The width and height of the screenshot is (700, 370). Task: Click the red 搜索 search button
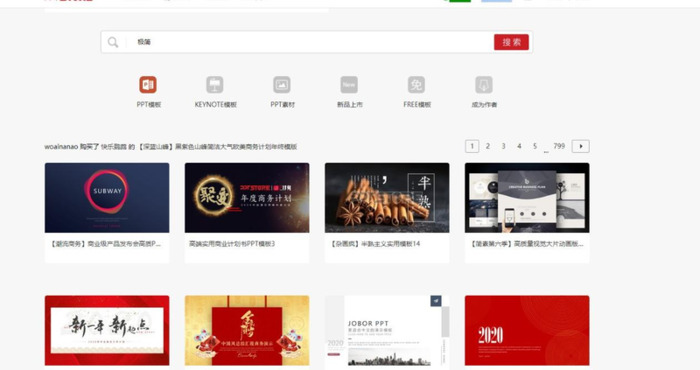(511, 42)
